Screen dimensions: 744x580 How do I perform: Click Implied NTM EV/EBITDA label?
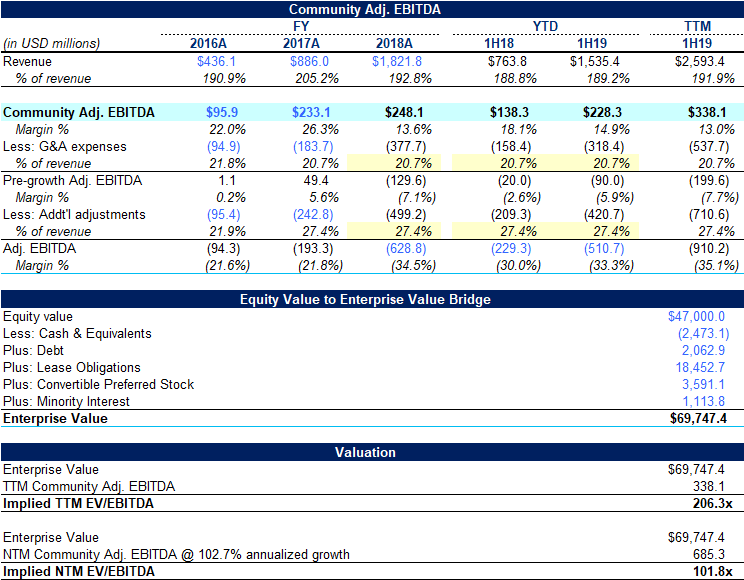(x=79, y=571)
